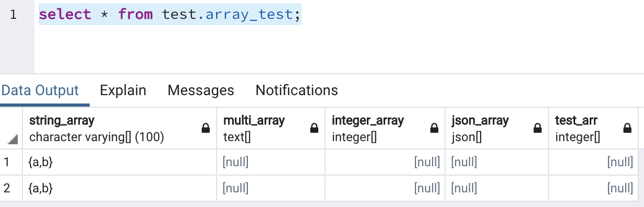The image size is (644, 207).
Task: Select the string_array column header
Action: 120,128
